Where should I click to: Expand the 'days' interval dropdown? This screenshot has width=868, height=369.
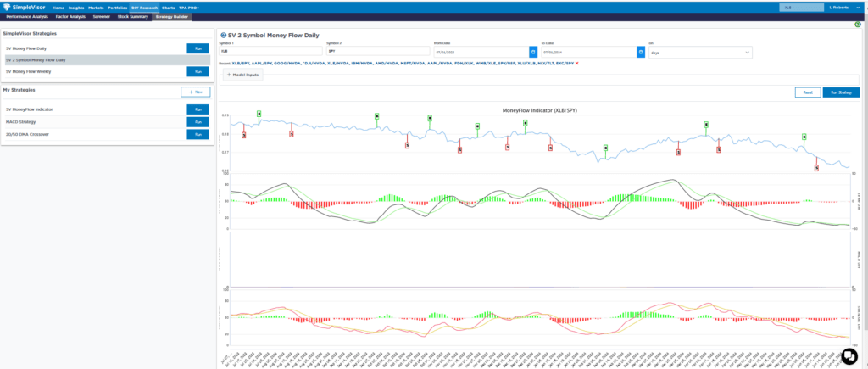699,53
